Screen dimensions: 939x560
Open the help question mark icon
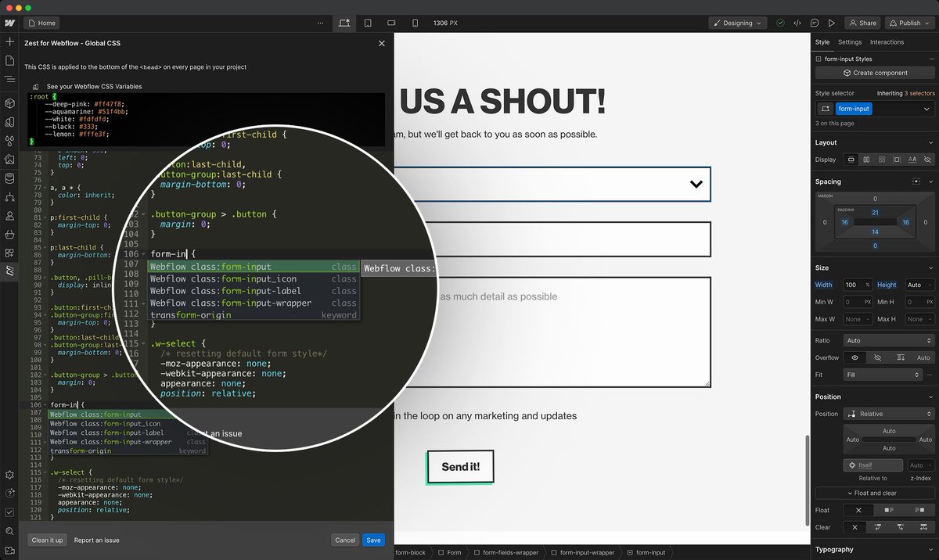[x=9, y=494]
